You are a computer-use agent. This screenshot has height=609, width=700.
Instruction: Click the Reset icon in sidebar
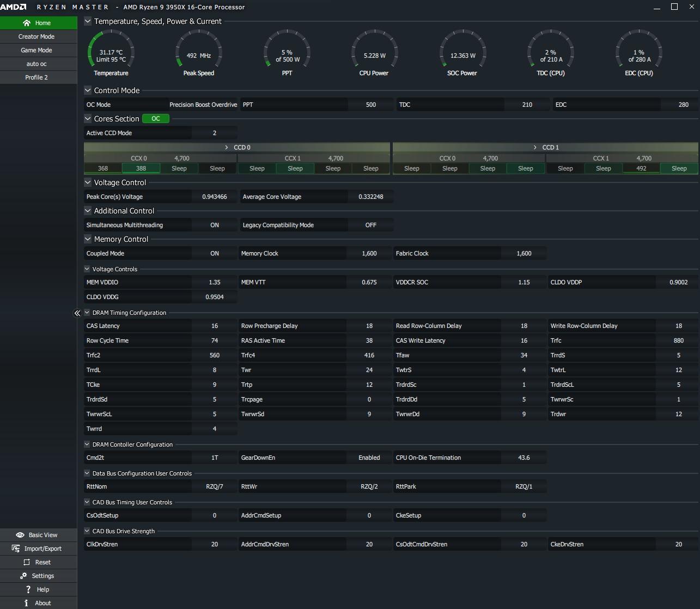point(27,562)
